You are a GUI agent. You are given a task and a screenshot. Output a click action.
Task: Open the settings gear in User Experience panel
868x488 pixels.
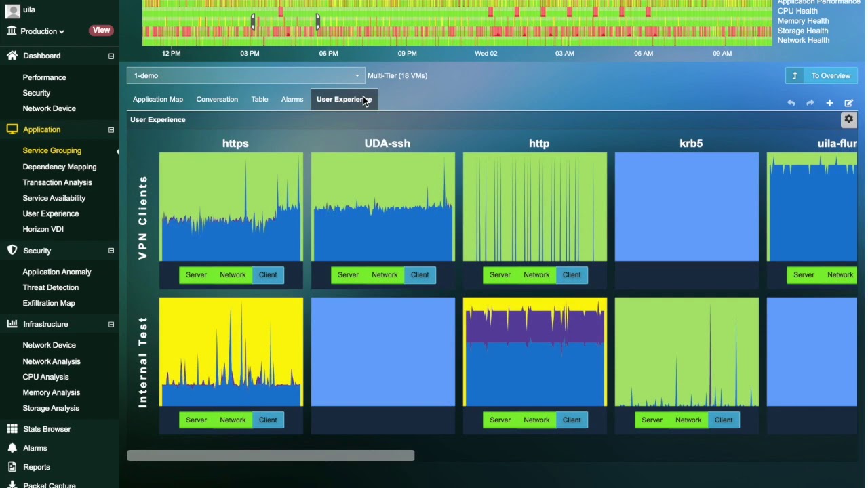point(848,119)
